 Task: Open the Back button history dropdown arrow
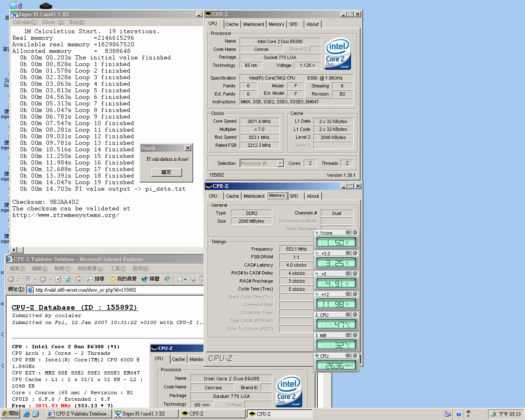(x=35, y=279)
